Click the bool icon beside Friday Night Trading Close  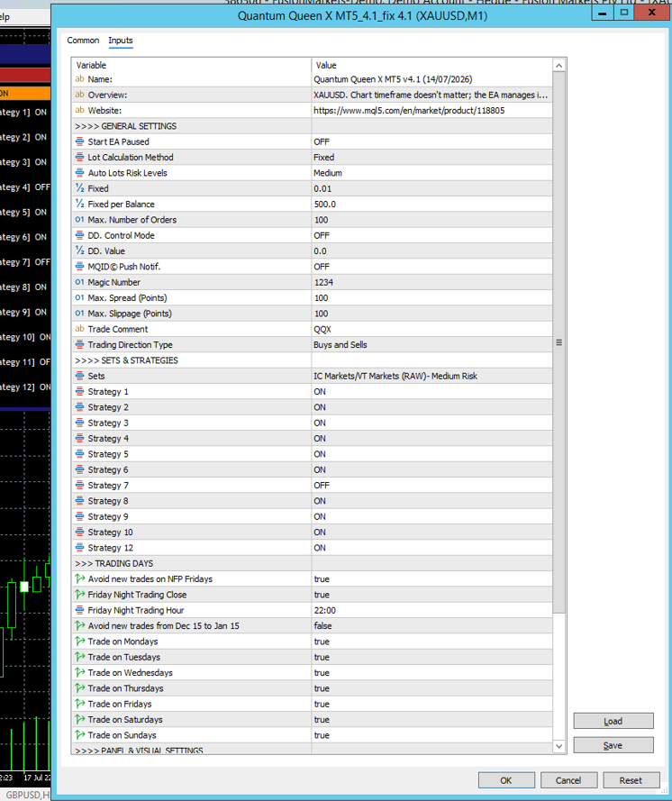tap(79, 595)
